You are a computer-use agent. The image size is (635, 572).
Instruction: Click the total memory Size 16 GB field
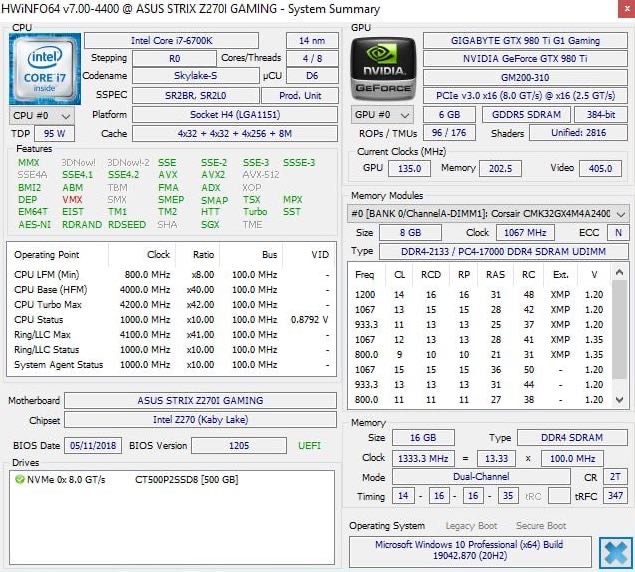point(423,438)
